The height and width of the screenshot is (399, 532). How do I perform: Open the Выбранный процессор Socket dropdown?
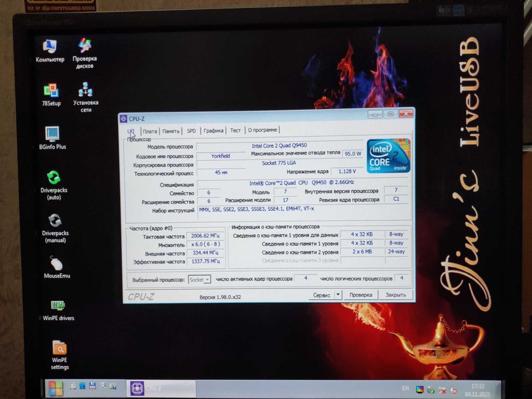[199, 279]
